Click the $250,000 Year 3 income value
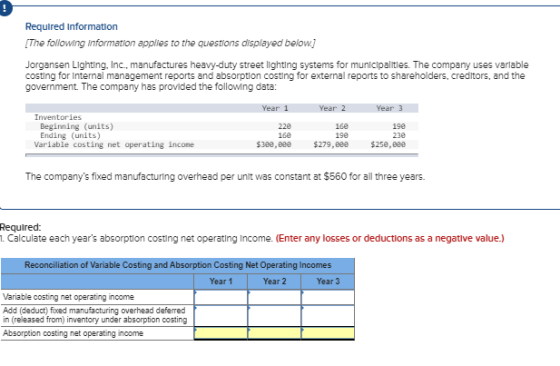Screen dimensions: 560x366 (x=388, y=145)
